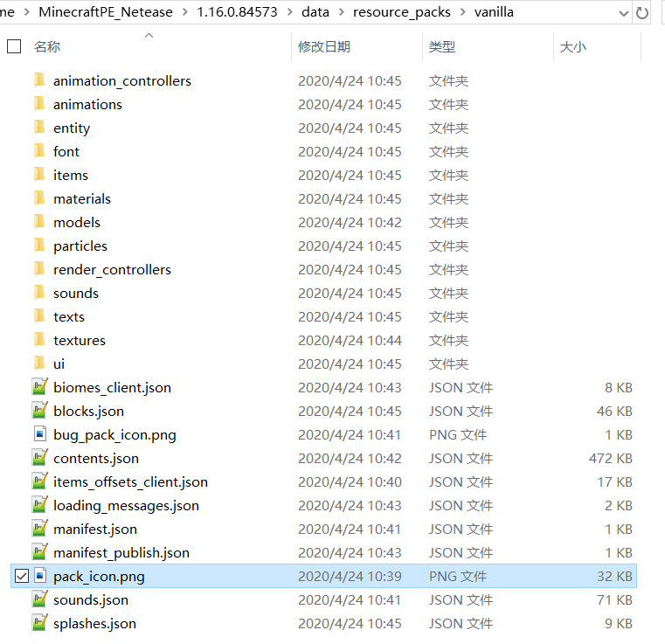
Task: Click the file name splashes.json
Action: 95,623
